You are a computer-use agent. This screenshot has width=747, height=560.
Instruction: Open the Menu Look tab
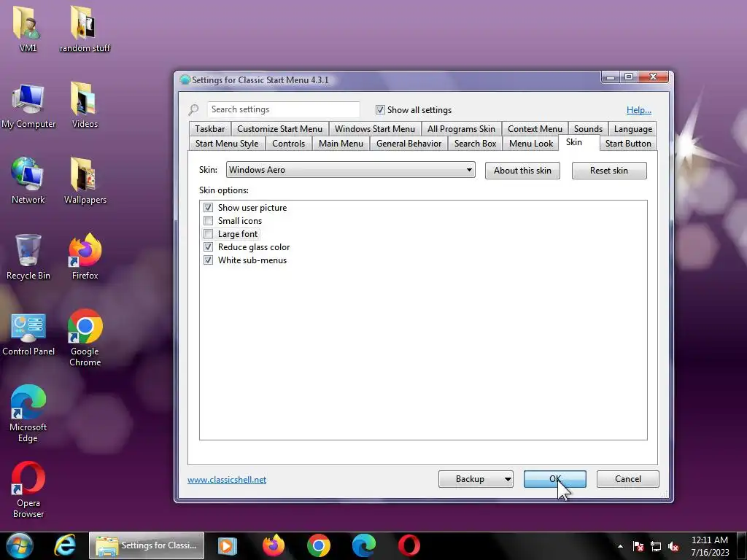coord(531,144)
